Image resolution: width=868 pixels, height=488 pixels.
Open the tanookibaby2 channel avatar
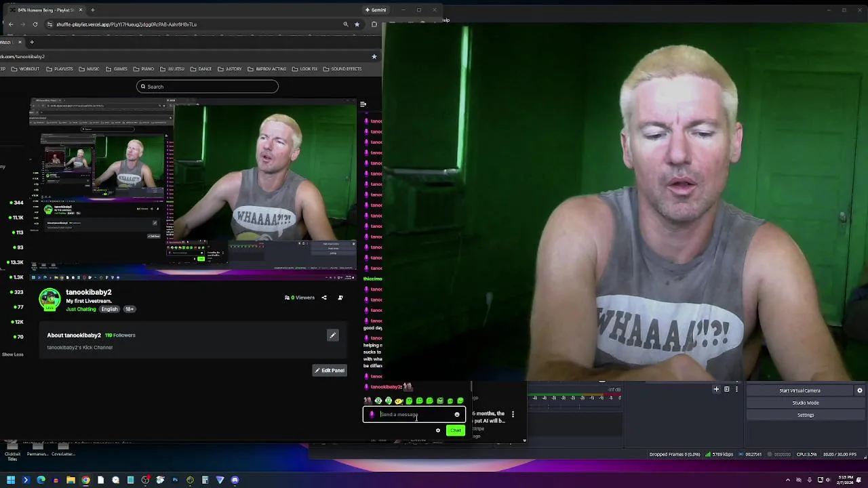[x=50, y=300]
